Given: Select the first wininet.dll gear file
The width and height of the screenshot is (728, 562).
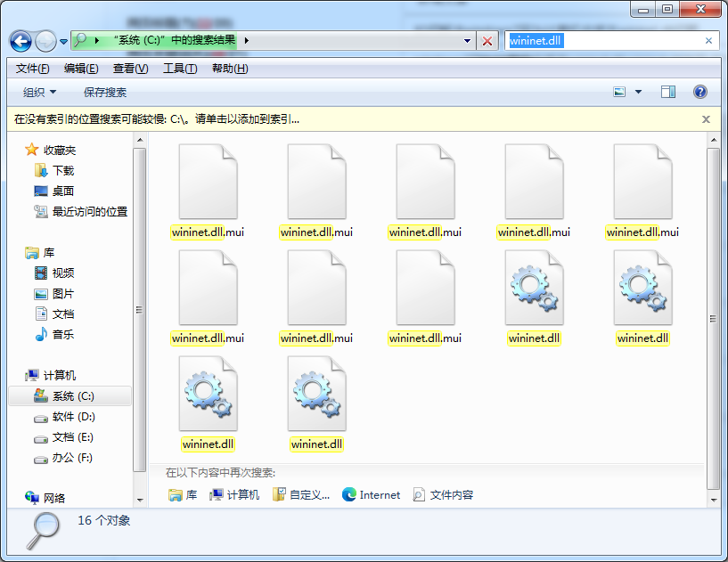Looking at the screenshot, I should click(534, 298).
